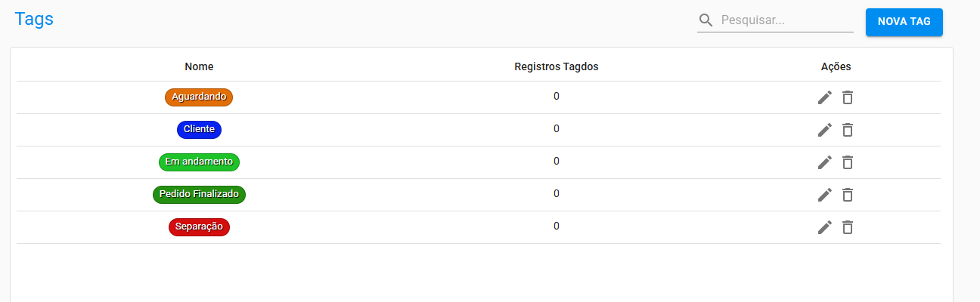The width and height of the screenshot is (980, 302).
Task: Click the search magnifier icon
Action: pos(706,20)
